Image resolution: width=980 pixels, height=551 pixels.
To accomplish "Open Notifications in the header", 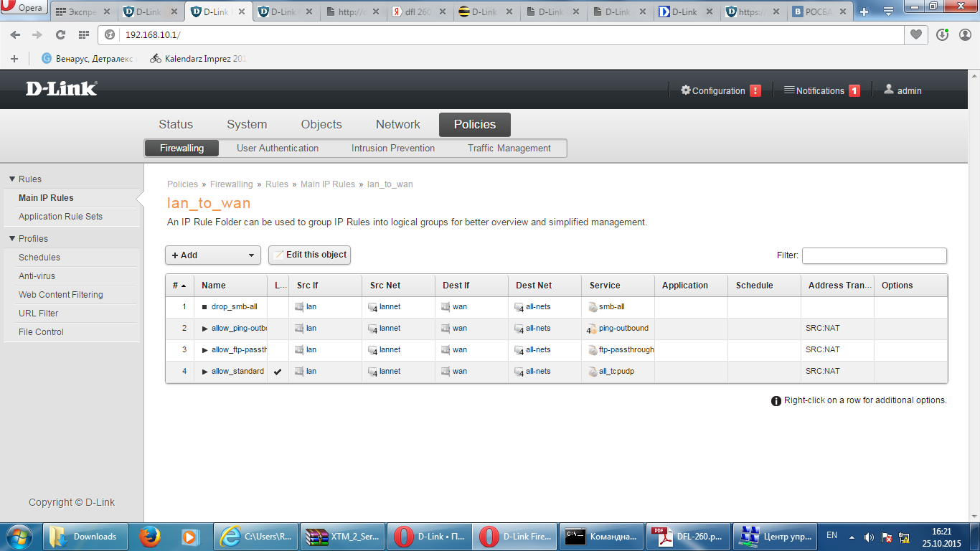I will [820, 90].
